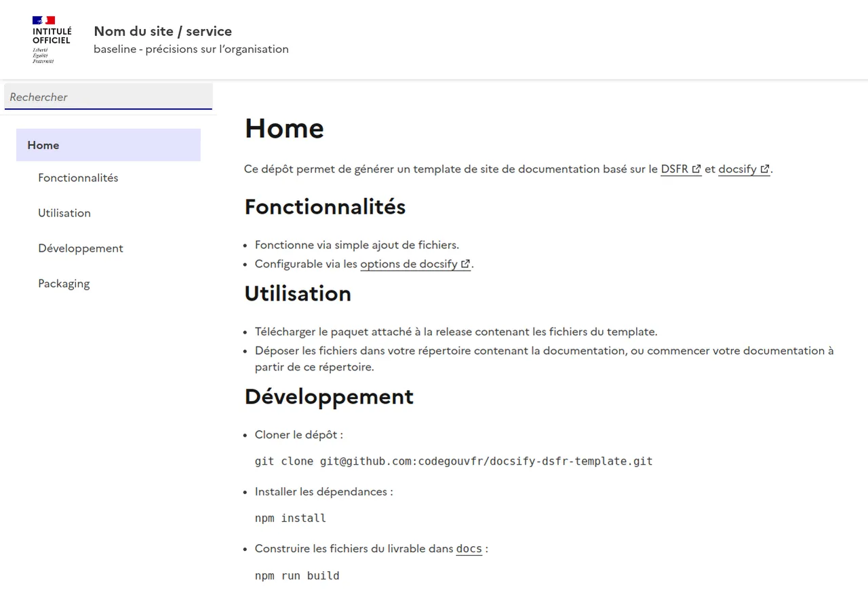Open the 'docs' link in the build step
This screenshot has width=868, height=597.
pyautogui.click(x=469, y=549)
